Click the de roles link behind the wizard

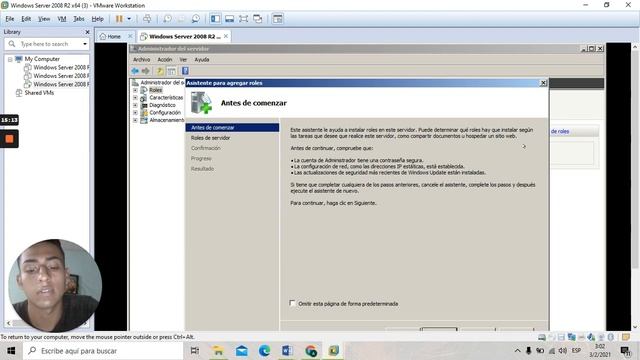coord(560,131)
